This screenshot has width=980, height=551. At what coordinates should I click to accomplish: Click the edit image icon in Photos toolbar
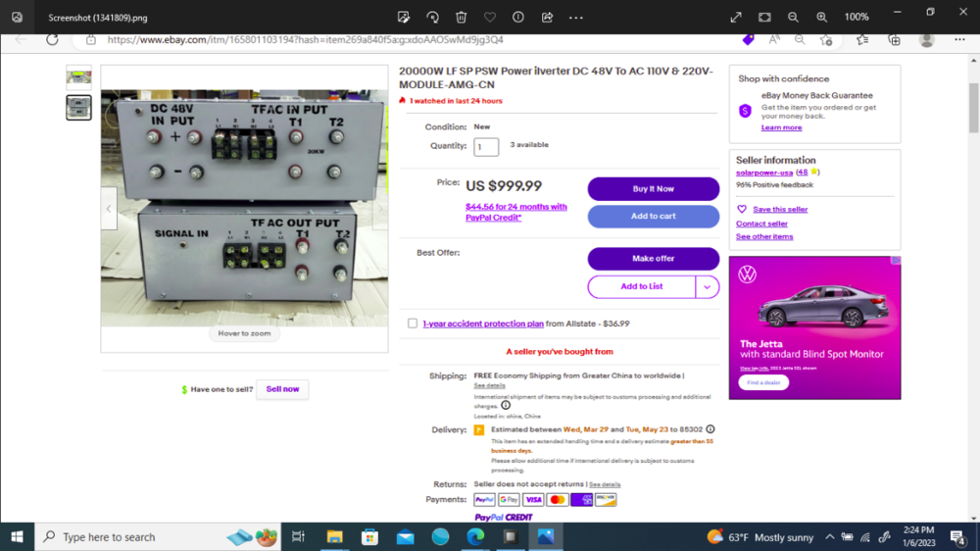click(x=404, y=18)
